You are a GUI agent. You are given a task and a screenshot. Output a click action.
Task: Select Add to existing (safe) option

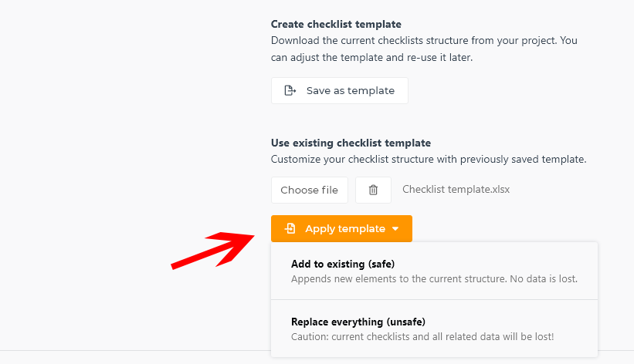434,271
